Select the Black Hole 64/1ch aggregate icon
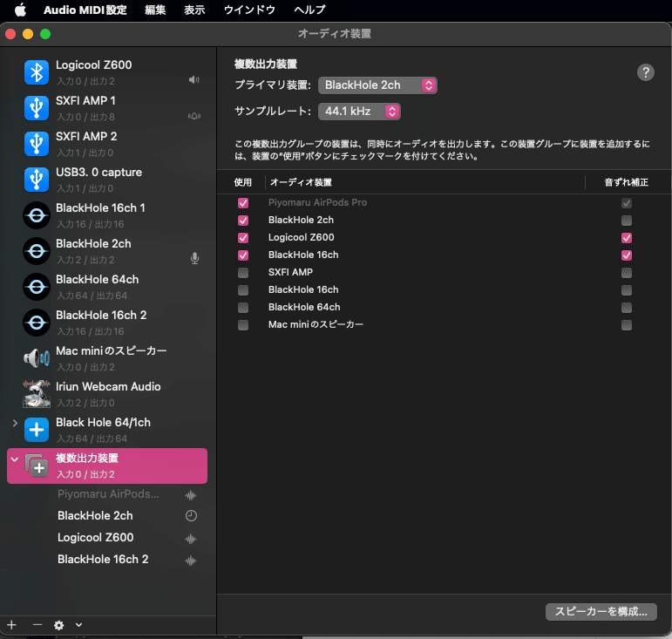 tap(37, 430)
